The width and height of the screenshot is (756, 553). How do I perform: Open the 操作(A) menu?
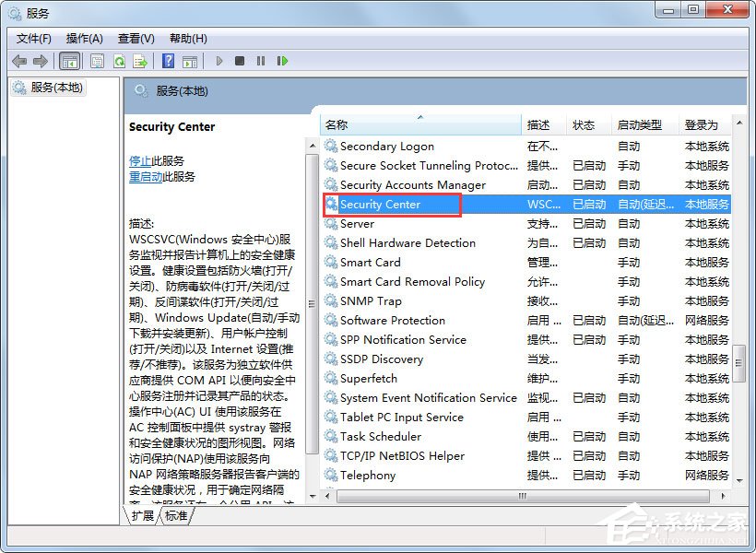[85, 38]
